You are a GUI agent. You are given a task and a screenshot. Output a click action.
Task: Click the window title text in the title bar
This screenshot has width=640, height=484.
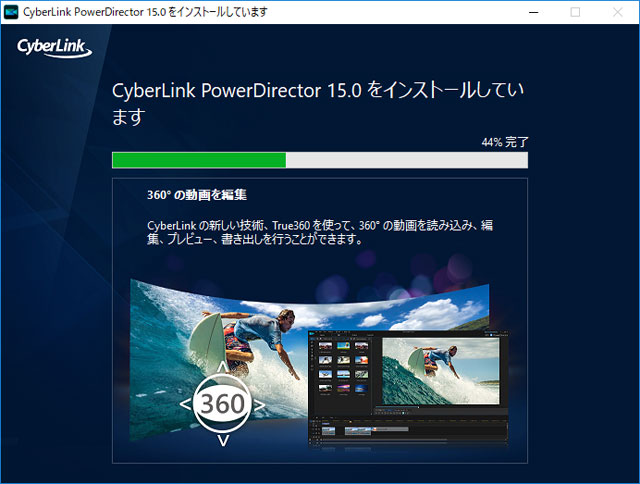(x=145, y=12)
